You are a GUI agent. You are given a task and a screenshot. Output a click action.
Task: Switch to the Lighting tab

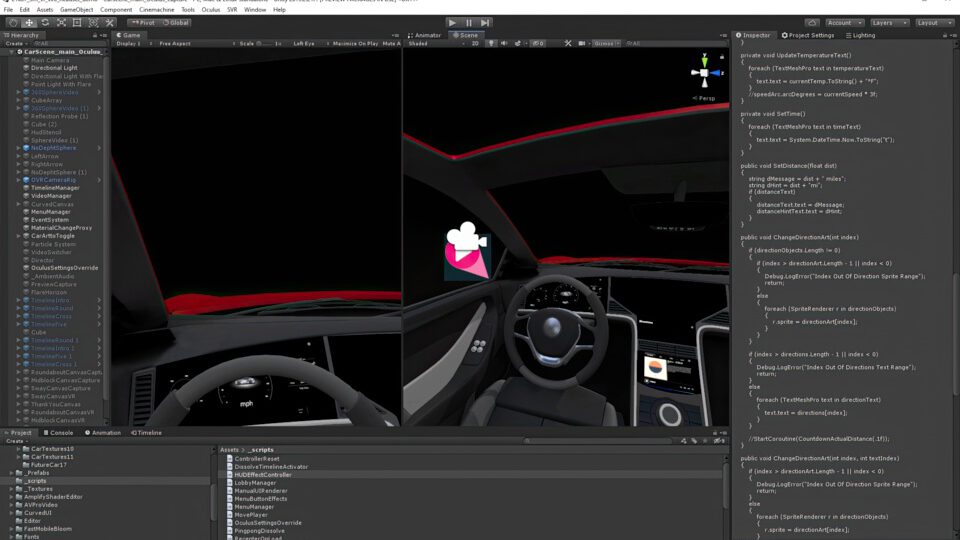tap(860, 36)
